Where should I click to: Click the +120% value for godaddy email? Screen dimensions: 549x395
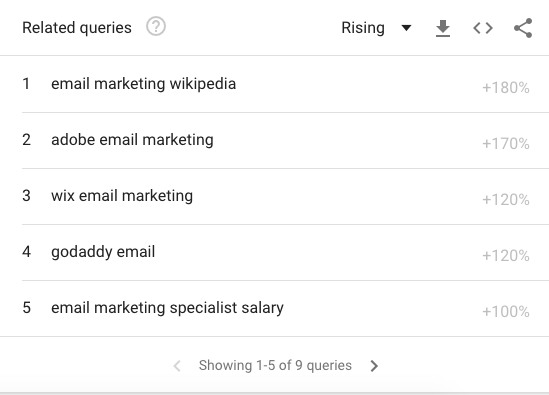[x=506, y=256]
